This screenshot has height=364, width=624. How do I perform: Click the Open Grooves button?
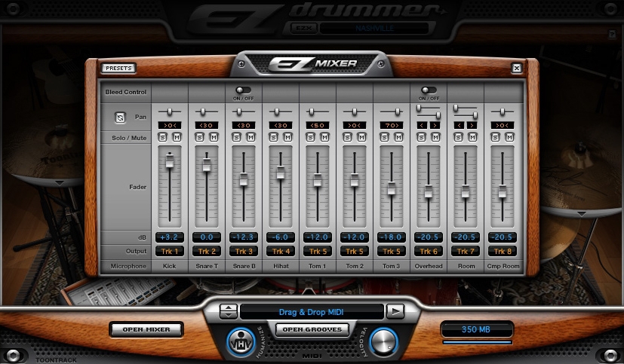click(311, 329)
